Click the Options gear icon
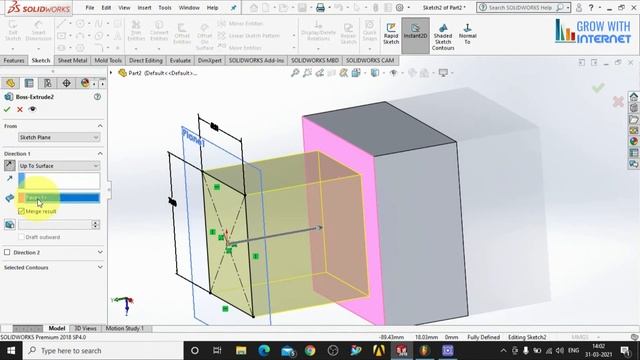 point(400,7)
